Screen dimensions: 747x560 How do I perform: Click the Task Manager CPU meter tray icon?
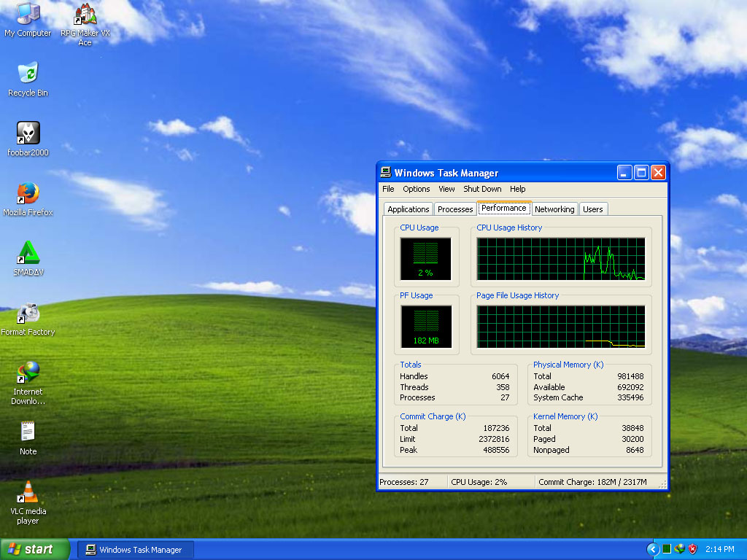click(667, 549)
